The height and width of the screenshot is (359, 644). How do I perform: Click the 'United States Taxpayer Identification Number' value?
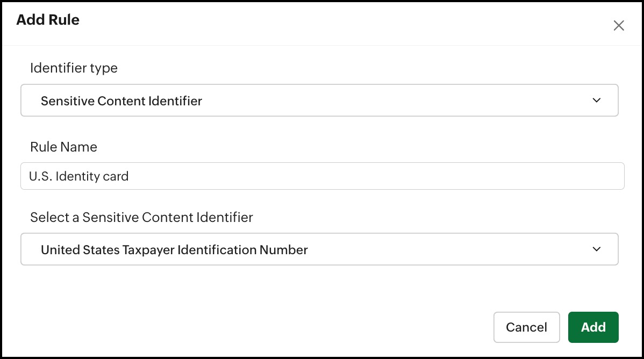[x=174, y=249]
